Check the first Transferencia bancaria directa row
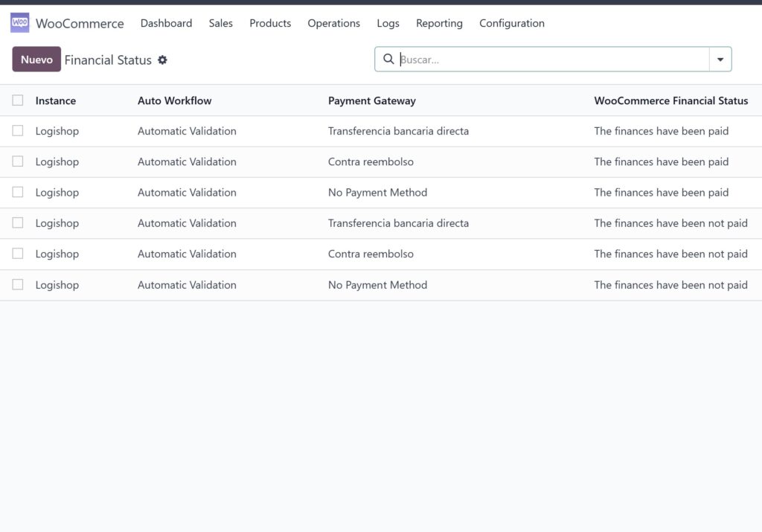The image size is (762, 532). [x=18, y=131]
